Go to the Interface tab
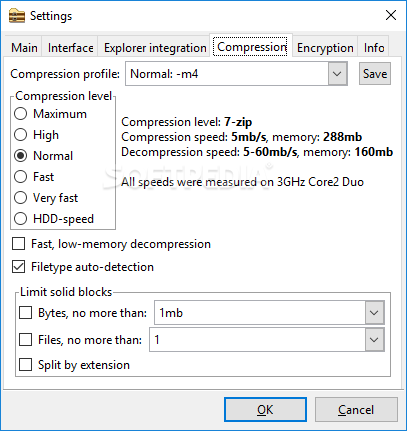 point(70,48)
